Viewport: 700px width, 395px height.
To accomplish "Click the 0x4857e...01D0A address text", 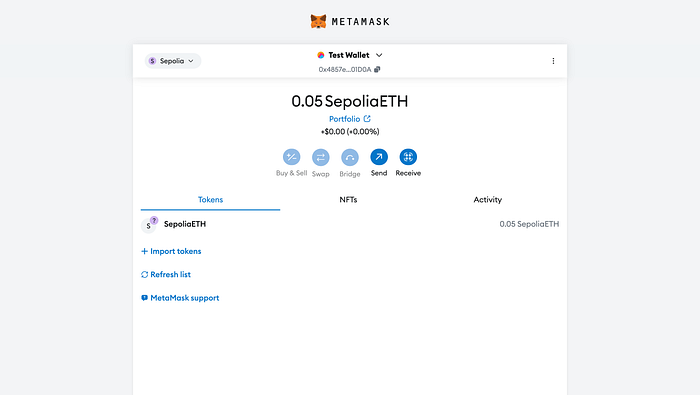I will tap(345, 70).
